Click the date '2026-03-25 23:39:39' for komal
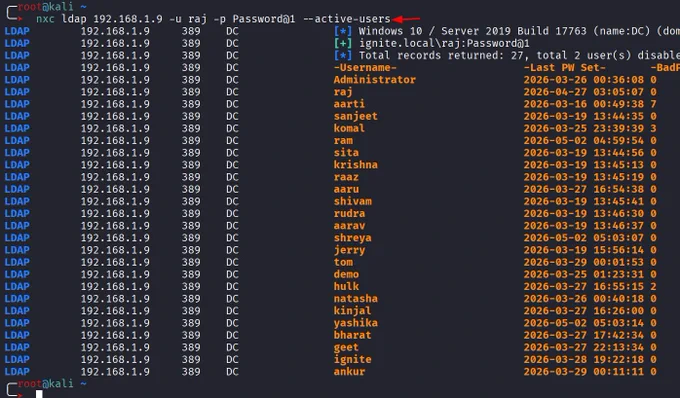 [583, 128]
